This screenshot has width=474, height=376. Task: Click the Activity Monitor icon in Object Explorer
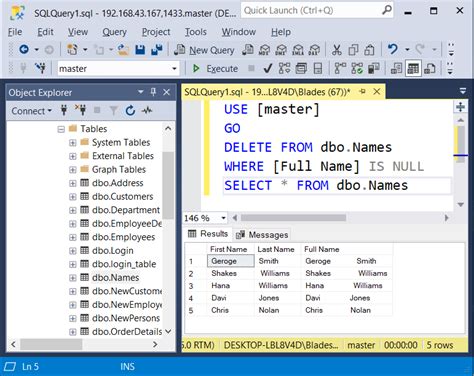tap(147, 111)
